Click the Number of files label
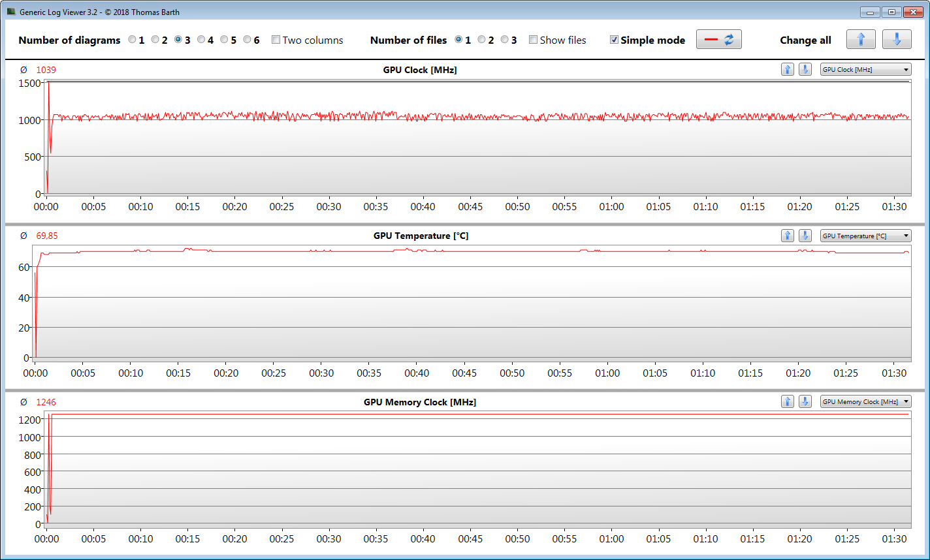Image resolution: width=930 pixels, height=560 pixels. coord(408,40)
